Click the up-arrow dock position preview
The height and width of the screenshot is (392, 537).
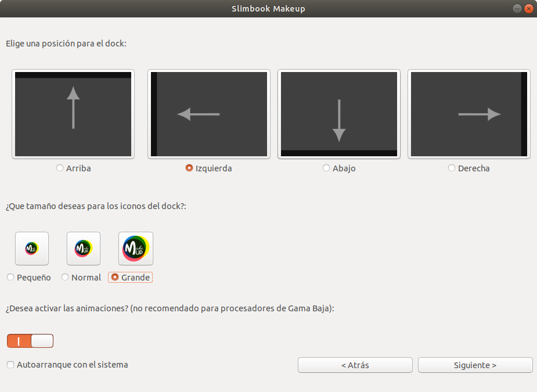[x=73, y=114]
